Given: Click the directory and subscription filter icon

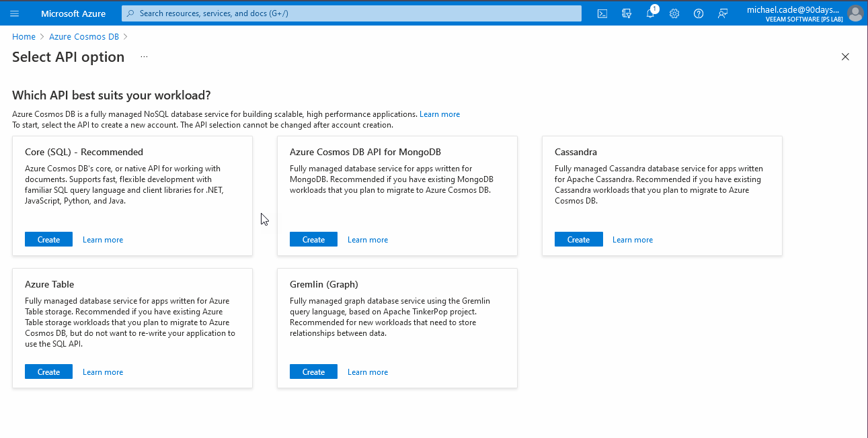Looking at the screenshot, I should tap(627, 13).
